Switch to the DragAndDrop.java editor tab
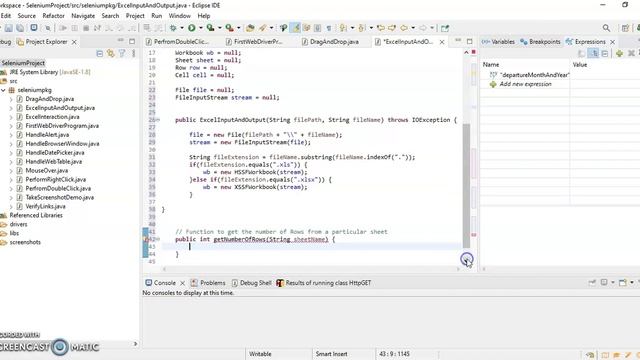The height and width of the screenshot is (360, 640). [330, 42]
